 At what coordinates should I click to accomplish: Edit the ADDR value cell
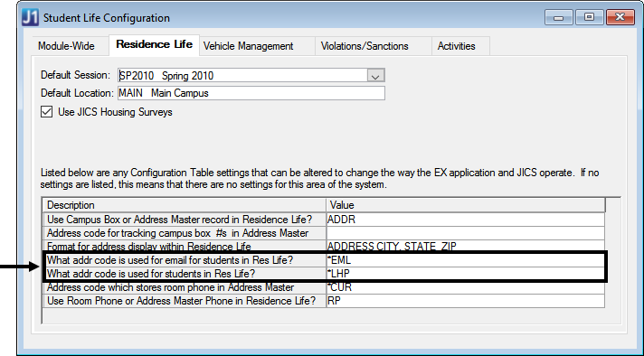(465, 220)
